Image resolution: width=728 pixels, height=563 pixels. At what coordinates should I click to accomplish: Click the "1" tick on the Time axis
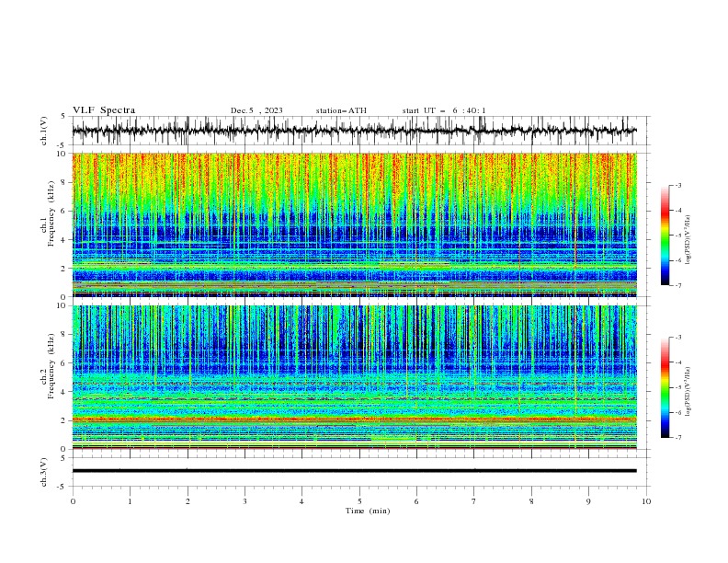click(x=130, y=501)
